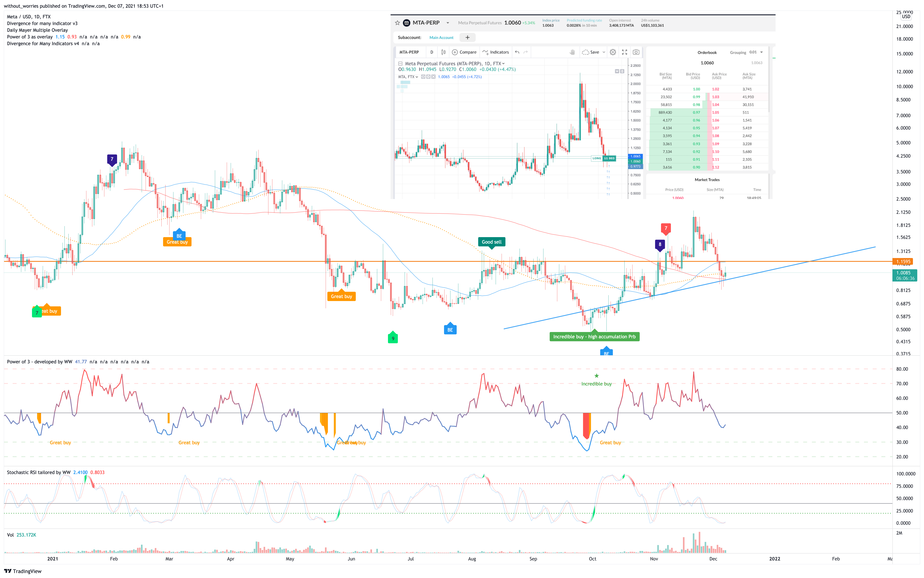The height and width of the screenshot is (578, 924).
Task: Click 'Stochastic RSI tailored by WW' title
Action: tap(39, 472)
